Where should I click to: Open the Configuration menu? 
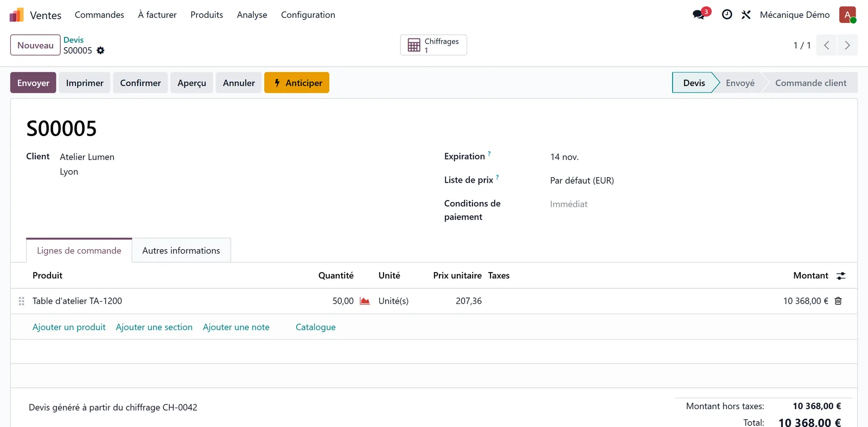(x=308, y=15)
